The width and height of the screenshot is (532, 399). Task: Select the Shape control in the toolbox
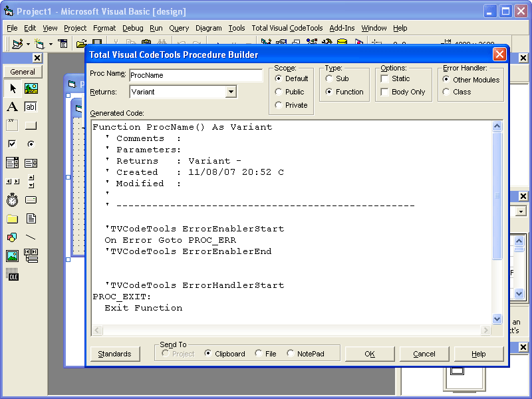pos(13,237)
